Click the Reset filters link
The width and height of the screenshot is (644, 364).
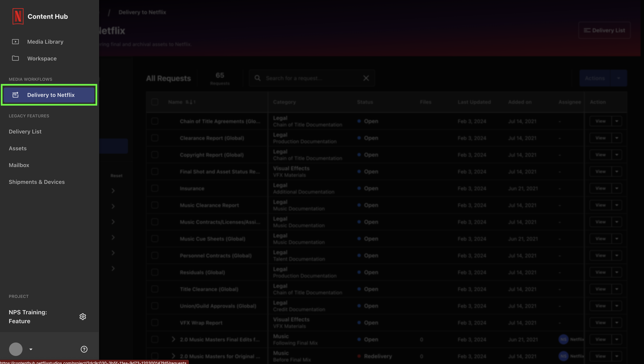117,176
